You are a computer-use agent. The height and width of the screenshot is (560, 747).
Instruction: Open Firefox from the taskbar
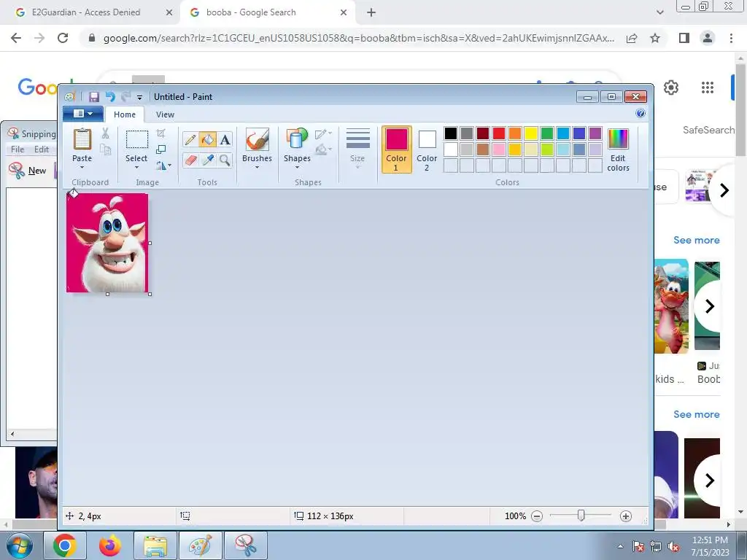coord(110,545)
